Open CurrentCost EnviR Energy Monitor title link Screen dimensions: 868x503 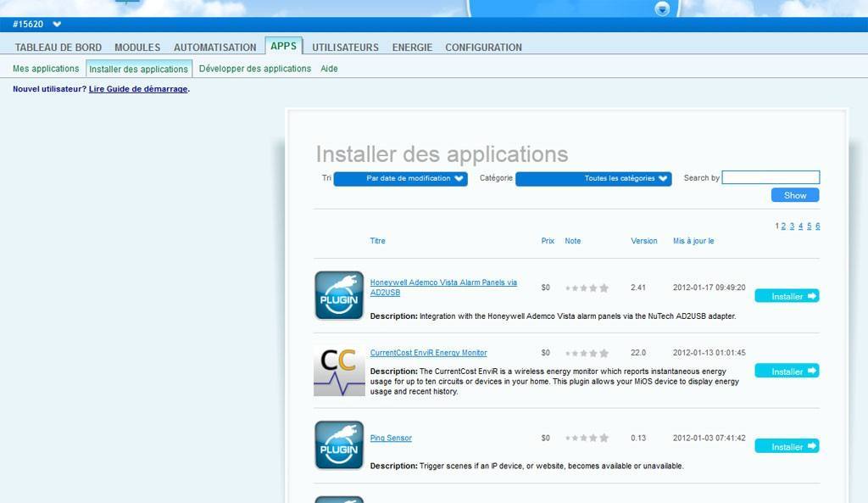(x=428, y=353)
